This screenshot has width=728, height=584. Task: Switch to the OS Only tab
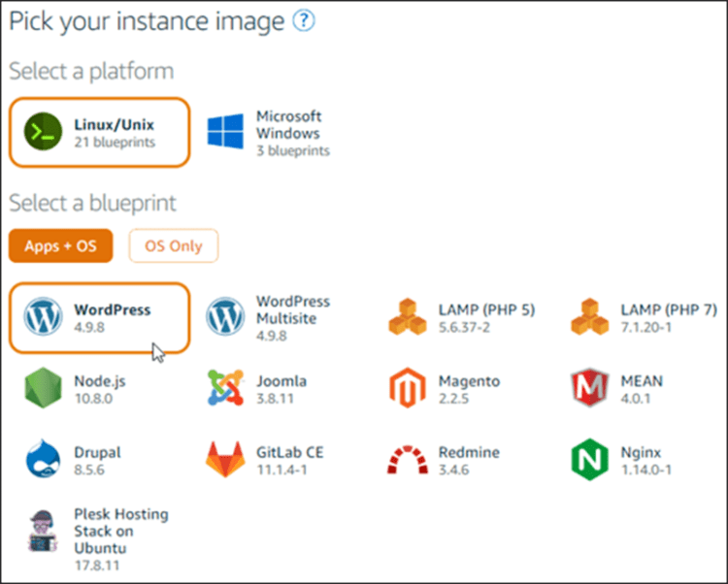coord(173,245)
